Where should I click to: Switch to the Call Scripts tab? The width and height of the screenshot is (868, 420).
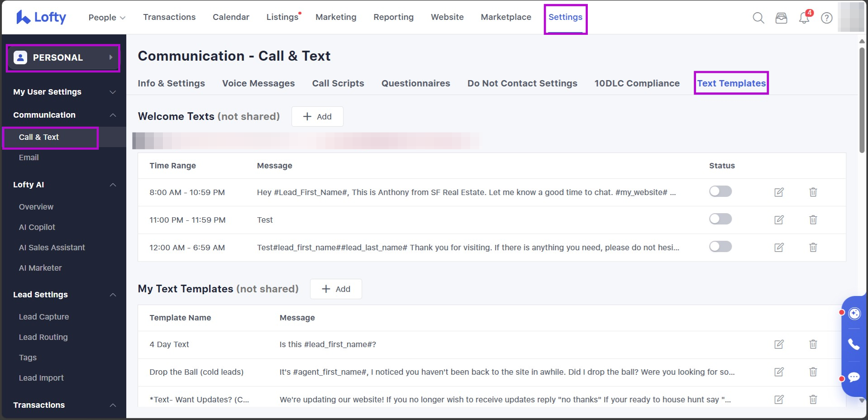pyautogui.click(x=338, y=83)
